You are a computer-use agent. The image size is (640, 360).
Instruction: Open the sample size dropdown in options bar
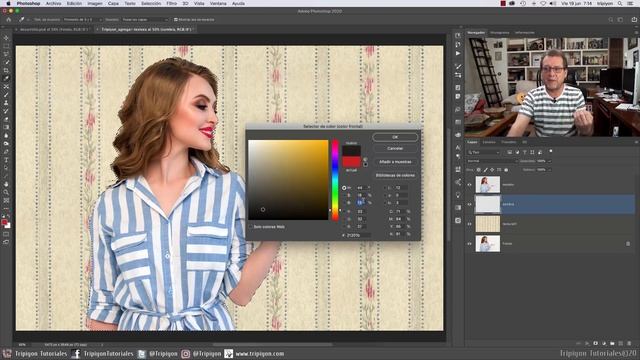click(x=81, y=20)
